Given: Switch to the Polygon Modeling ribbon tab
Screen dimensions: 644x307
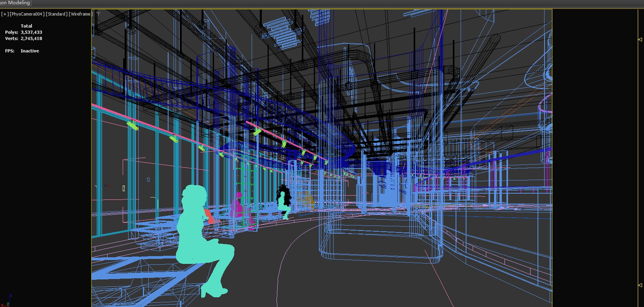Looking at the screenshot, I should point(15,3).
